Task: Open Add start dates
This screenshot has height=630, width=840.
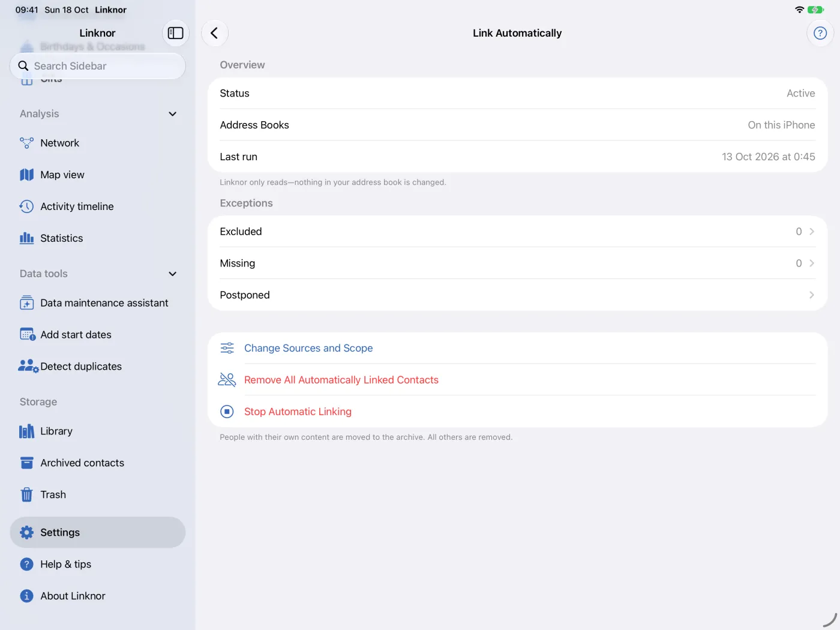Action: [98, 335]
